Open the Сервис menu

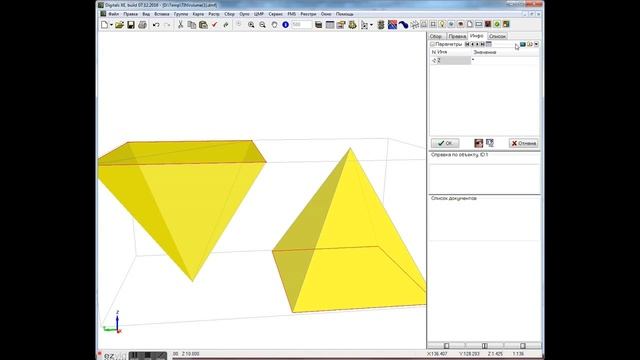click(x=276, y=14)
